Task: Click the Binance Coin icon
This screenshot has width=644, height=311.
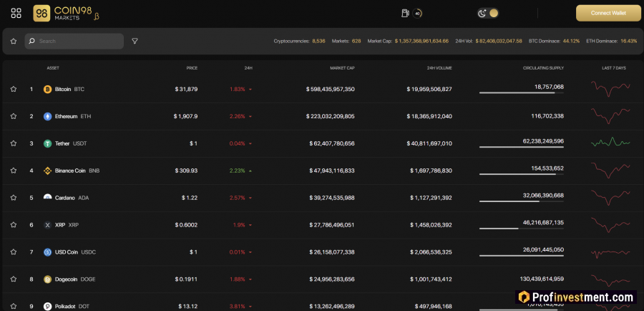Action: click(x=48, y=171)
